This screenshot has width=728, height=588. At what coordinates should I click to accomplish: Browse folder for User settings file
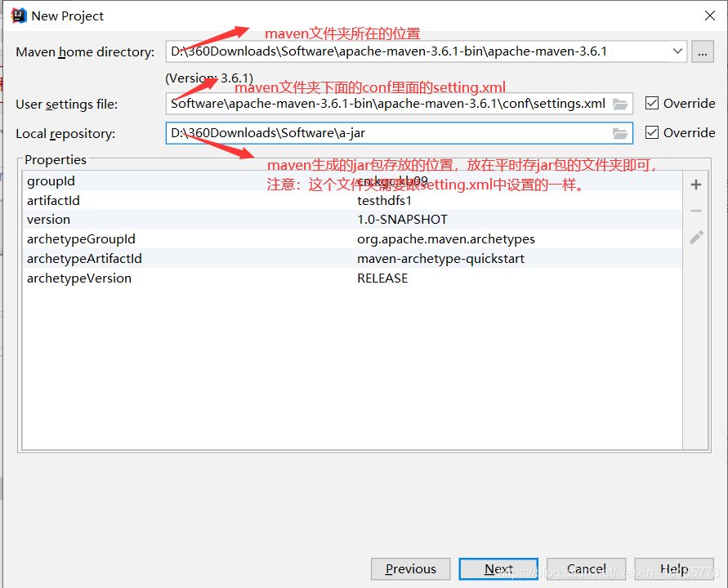[620, 104]
